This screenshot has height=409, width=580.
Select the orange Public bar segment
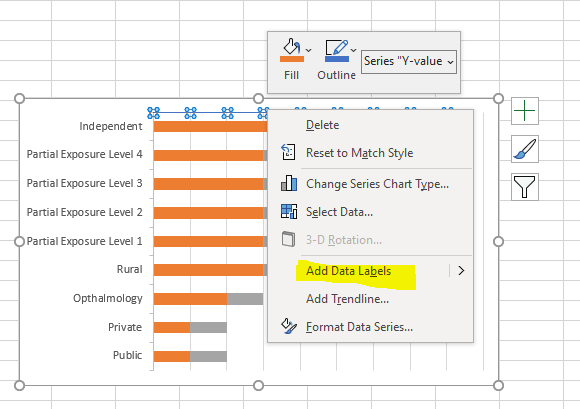click(172, 356)
